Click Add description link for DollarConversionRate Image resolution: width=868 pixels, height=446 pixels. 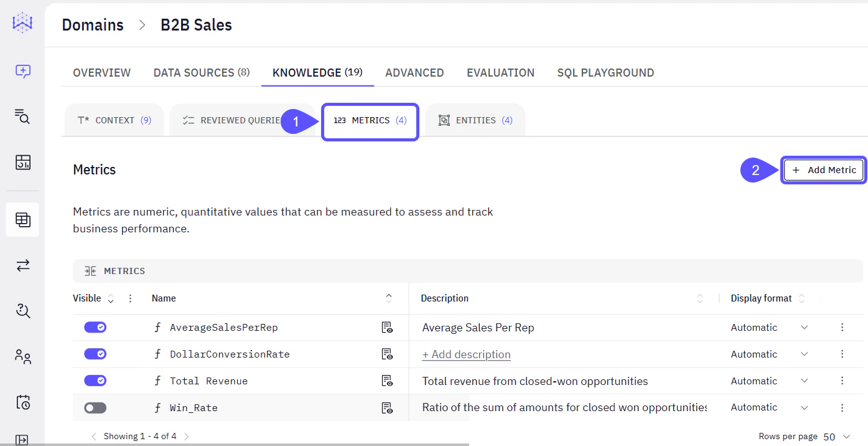pyautogui.click(x=466, y=354)
